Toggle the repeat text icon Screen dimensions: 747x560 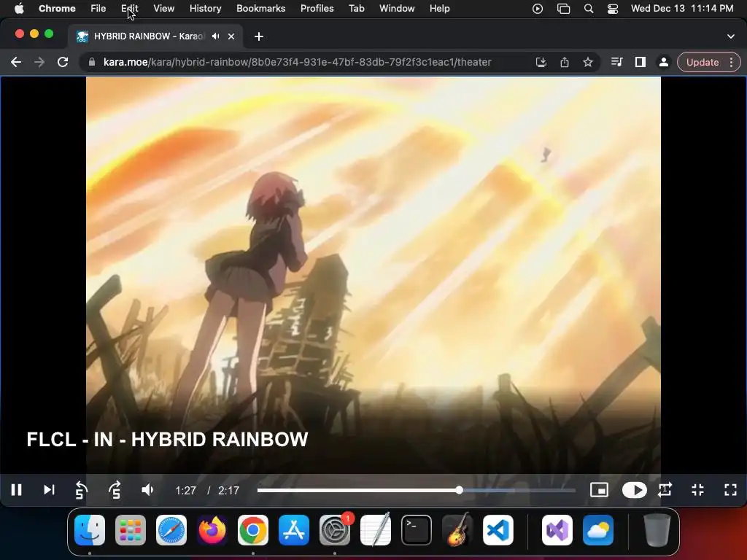coord(665,490)
